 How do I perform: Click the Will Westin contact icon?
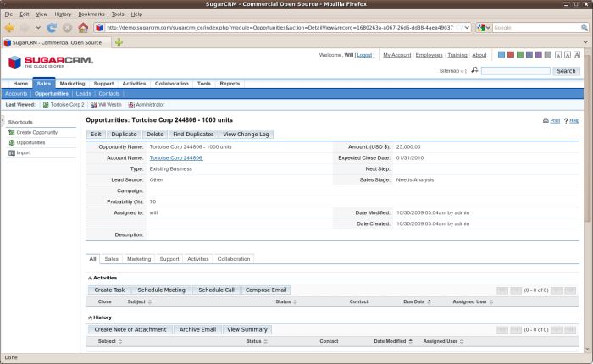[x=94, y=105]
